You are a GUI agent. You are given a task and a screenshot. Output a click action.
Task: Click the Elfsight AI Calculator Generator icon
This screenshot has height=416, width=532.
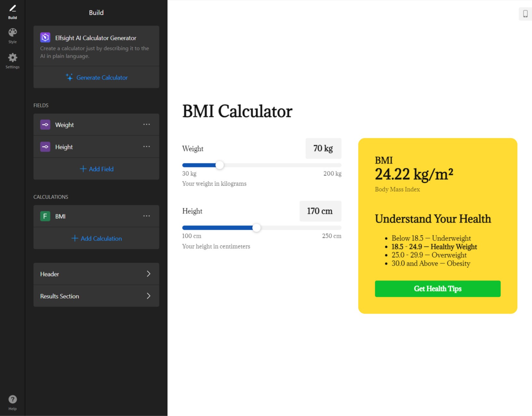(x=45, y=38)
